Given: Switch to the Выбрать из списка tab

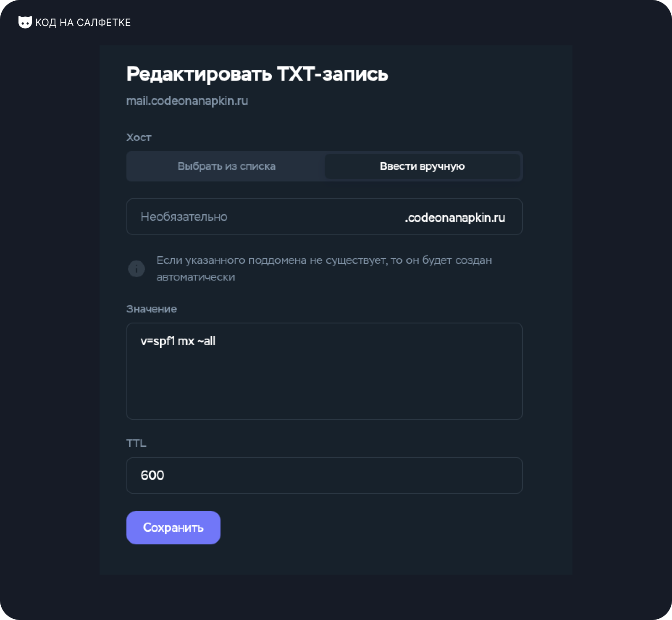Looking at the screenshot, I should [x=226, y=166].
